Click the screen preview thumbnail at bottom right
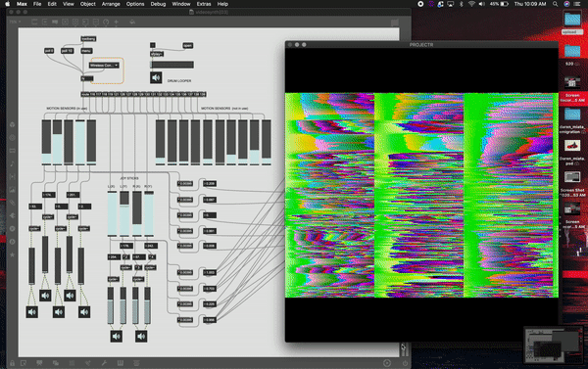The width and height of the screenshot is (588, 369). [553, 346]
